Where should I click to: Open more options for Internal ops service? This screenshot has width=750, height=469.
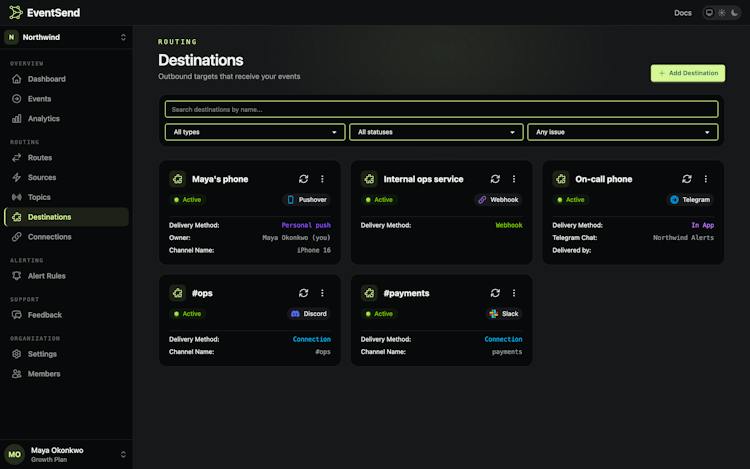[x=514, y=179]
